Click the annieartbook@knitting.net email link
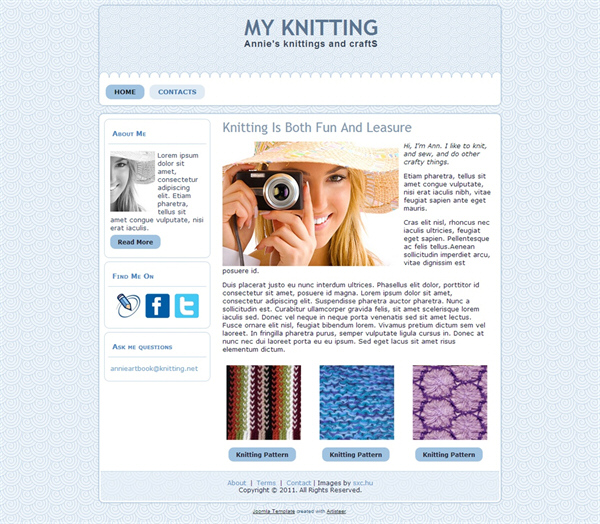 click(154, 369)
